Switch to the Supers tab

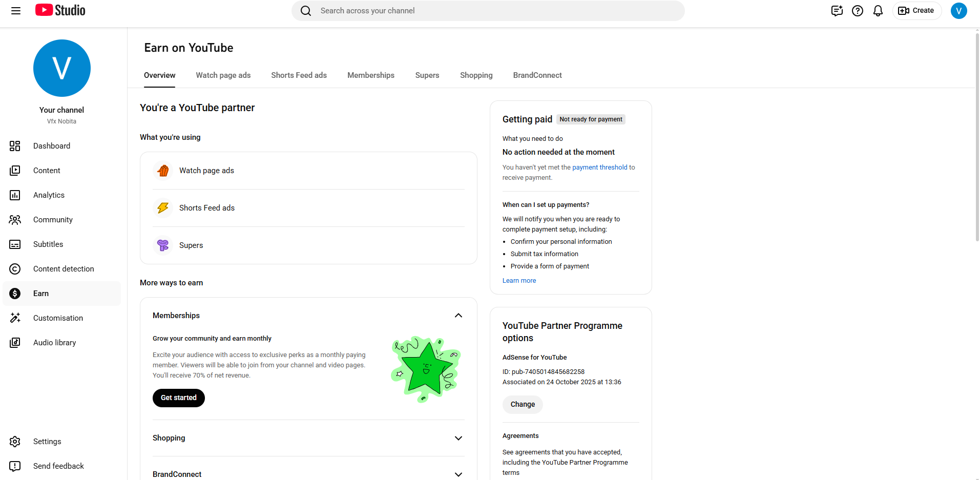(x=427, y=75)
